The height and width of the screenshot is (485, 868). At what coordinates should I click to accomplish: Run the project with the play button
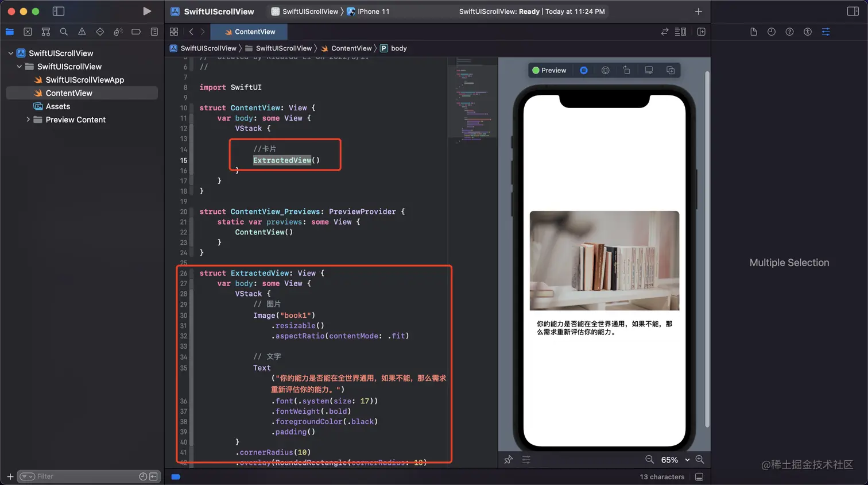pyautogui.click(x=147, y=11)
